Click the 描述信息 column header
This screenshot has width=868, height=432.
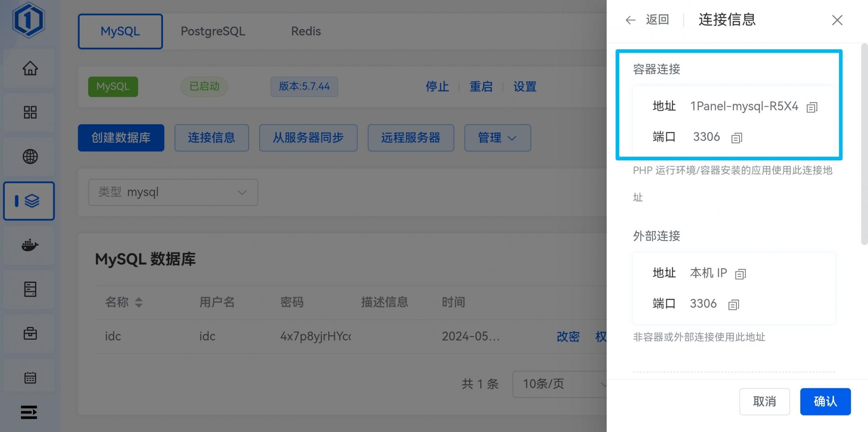pyautogui.click(x=385, y=302)
